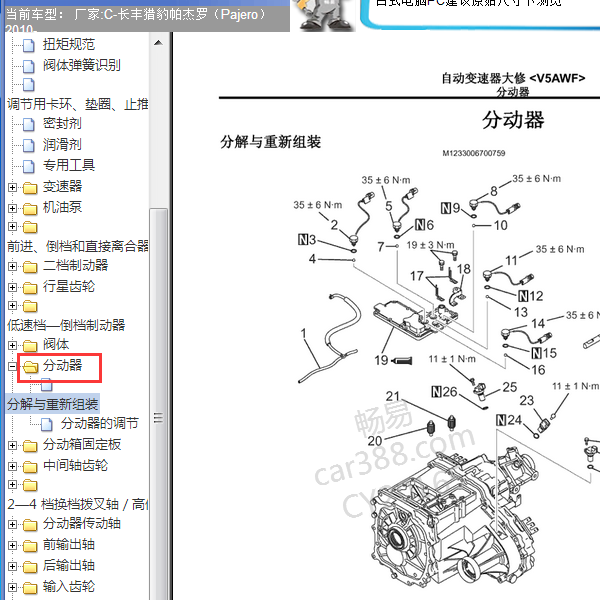Expand the 分动器传动轴 folder
The image size is (600, 600).
click(x=12, y=524)
